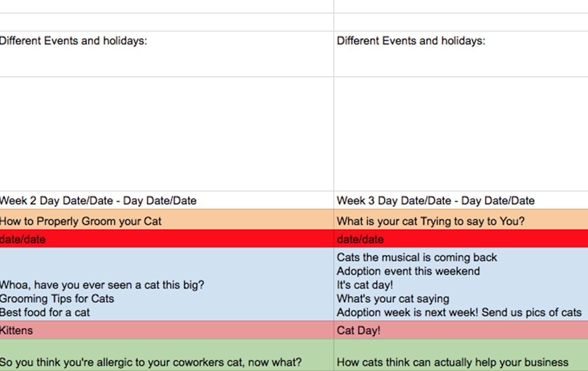Select green cell about allergic coworkers cat

coord(167,355)
